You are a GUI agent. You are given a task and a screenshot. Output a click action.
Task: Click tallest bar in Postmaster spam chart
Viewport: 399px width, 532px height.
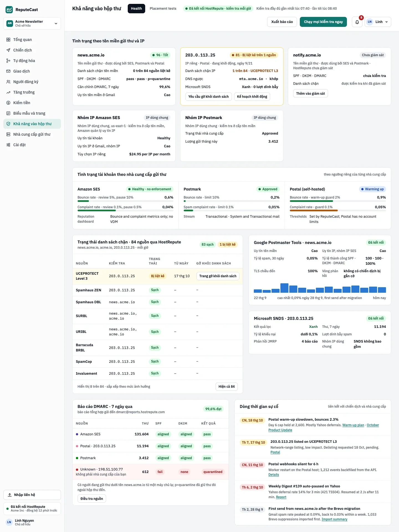pos(284,288)
